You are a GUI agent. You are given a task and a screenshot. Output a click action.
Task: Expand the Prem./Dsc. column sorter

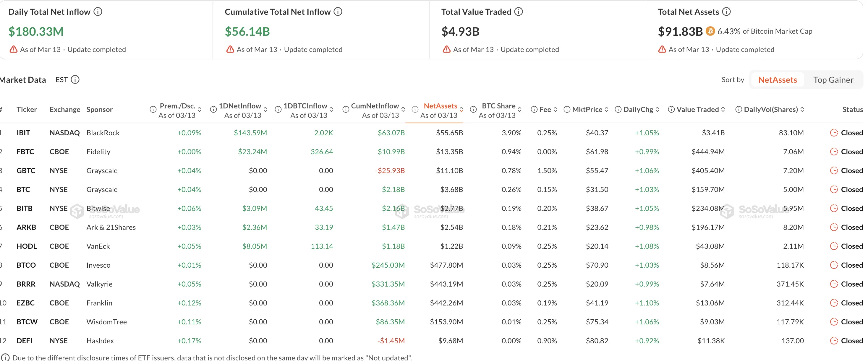click(200, 109)
